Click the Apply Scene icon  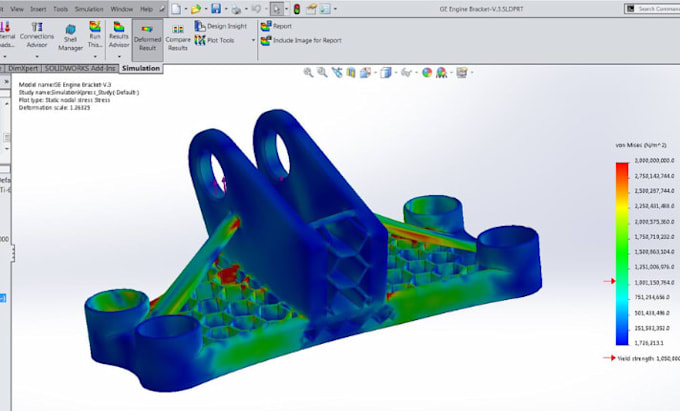coord(441,73)
